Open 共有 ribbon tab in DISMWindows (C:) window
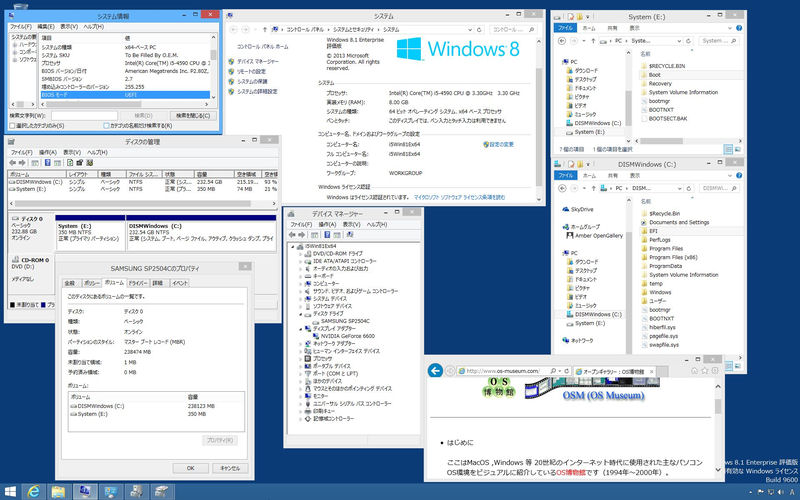This screenshot has height=500, width=800. tap(612, 176)
